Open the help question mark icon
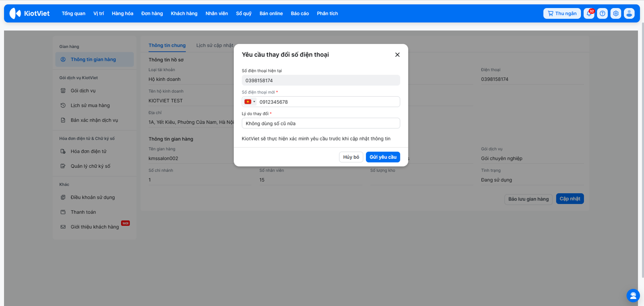 (602, 13)
